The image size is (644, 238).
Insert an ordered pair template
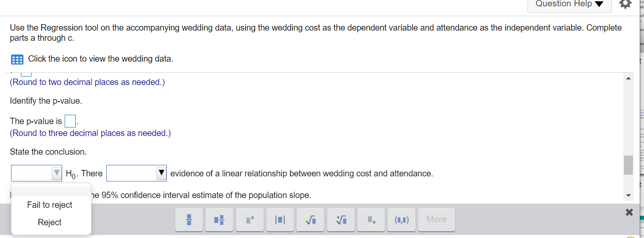402,219
